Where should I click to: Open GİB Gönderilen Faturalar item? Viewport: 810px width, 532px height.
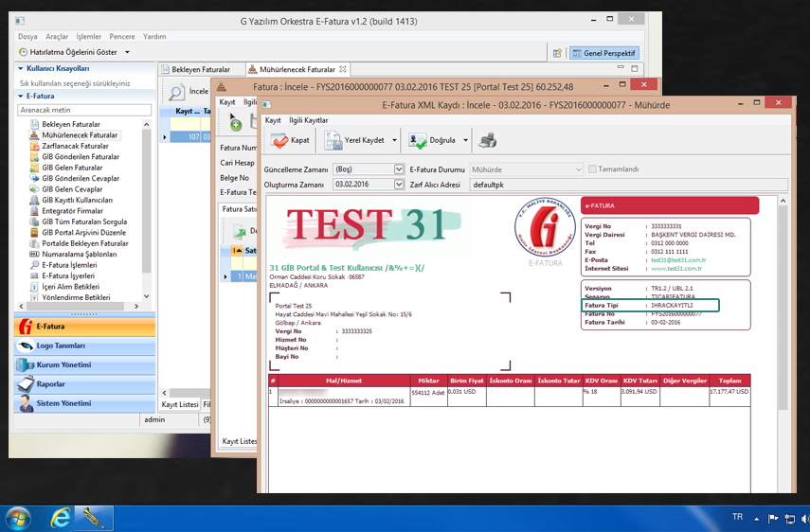81,156
